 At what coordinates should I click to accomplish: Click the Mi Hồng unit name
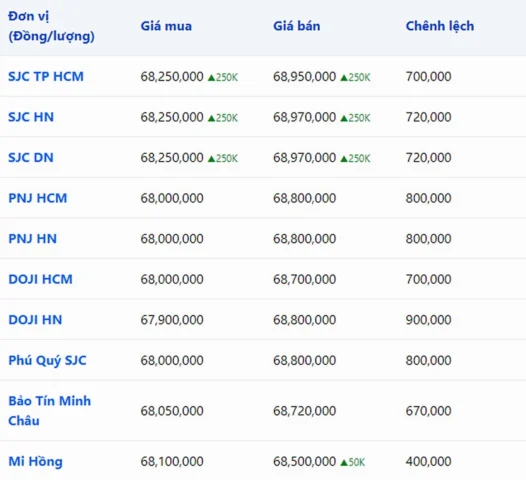pyautogui.click(x=35, y=461)
